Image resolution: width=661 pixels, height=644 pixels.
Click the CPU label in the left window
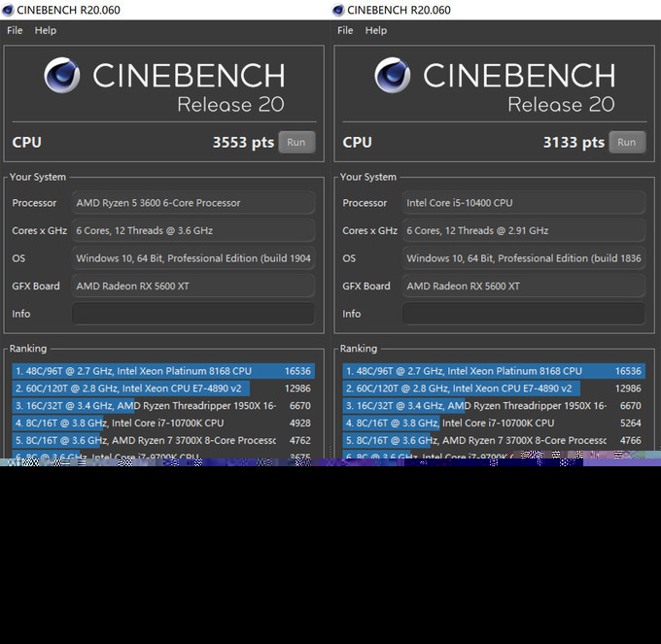coord(26,143)
